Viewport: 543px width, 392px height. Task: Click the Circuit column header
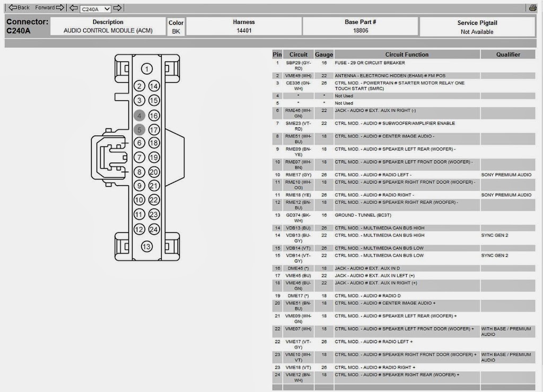pyautogui.click(x=298, y=54)
